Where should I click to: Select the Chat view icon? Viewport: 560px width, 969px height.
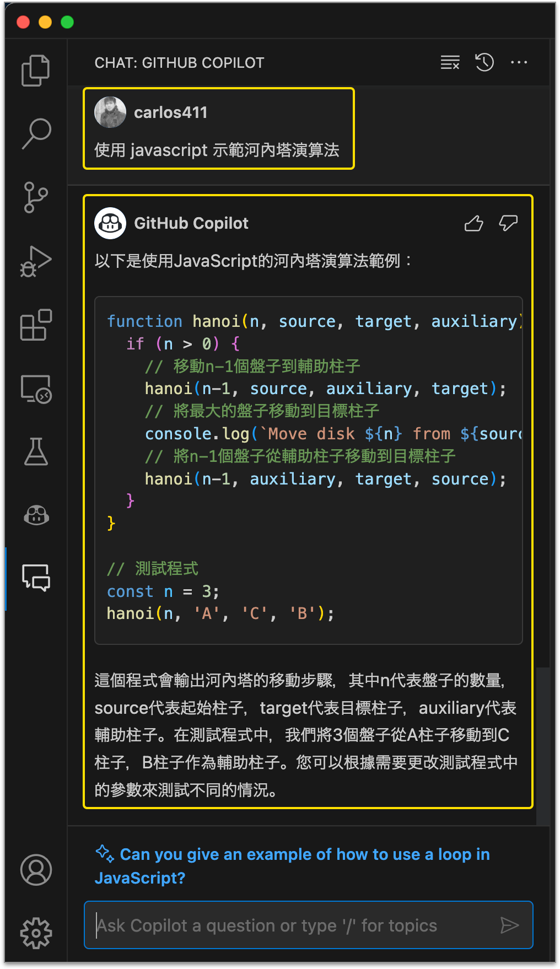[x=36, y=578]
